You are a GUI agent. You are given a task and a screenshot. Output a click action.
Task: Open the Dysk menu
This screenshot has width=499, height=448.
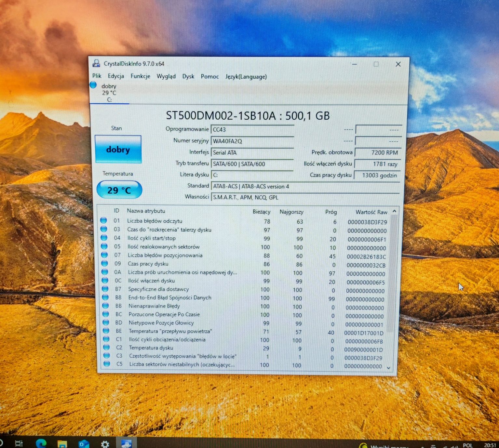pyautogui.click(x=188, y=76)
